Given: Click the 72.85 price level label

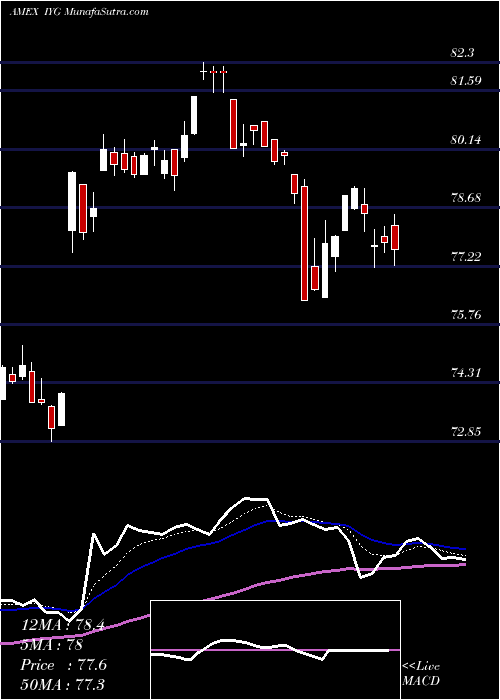Looking at the screenshot, I should tap(466, 431).
